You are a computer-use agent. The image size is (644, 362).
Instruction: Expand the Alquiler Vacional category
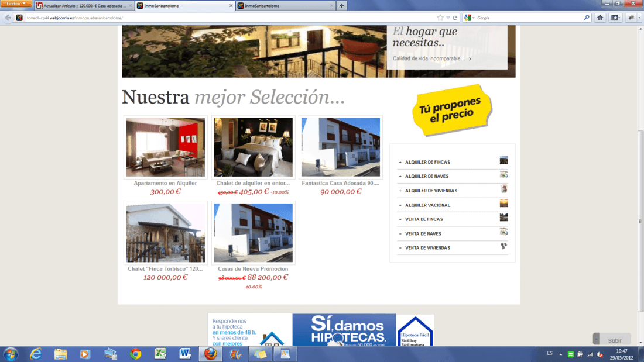[427, 205]
